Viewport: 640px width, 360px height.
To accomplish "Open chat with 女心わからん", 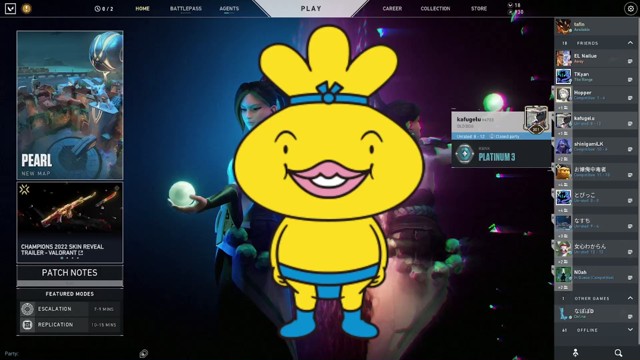I will 630,251.
